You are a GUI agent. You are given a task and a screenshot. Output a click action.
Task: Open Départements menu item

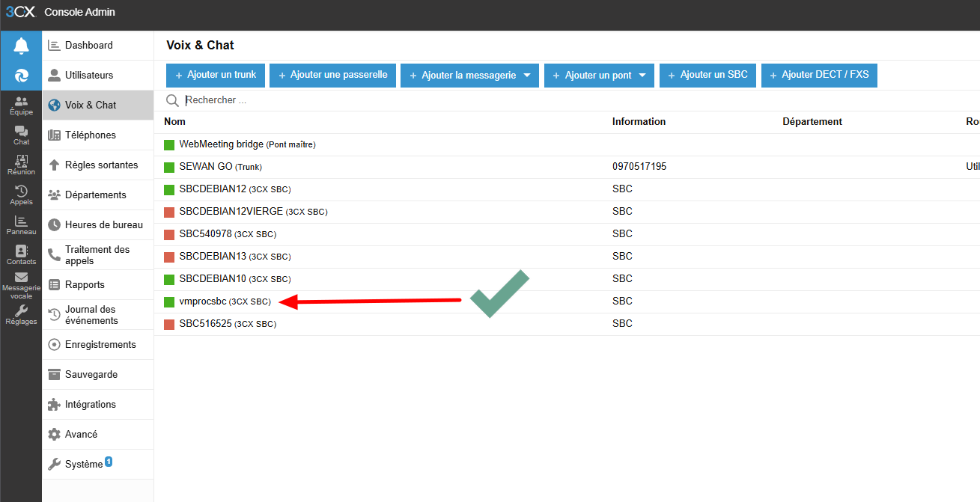click(98, 195)
